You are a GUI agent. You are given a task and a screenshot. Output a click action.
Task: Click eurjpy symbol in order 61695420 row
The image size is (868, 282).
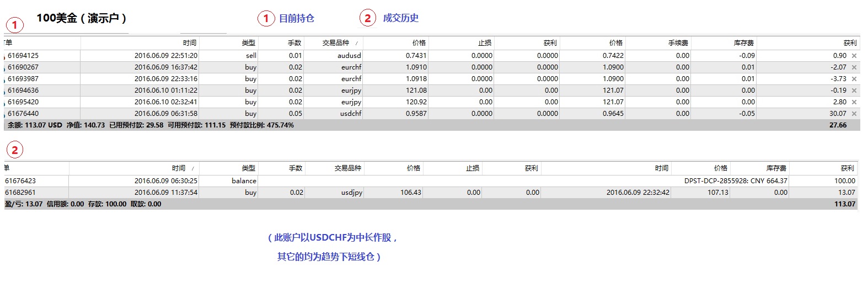pyautogui.click(x=351, y=102)
